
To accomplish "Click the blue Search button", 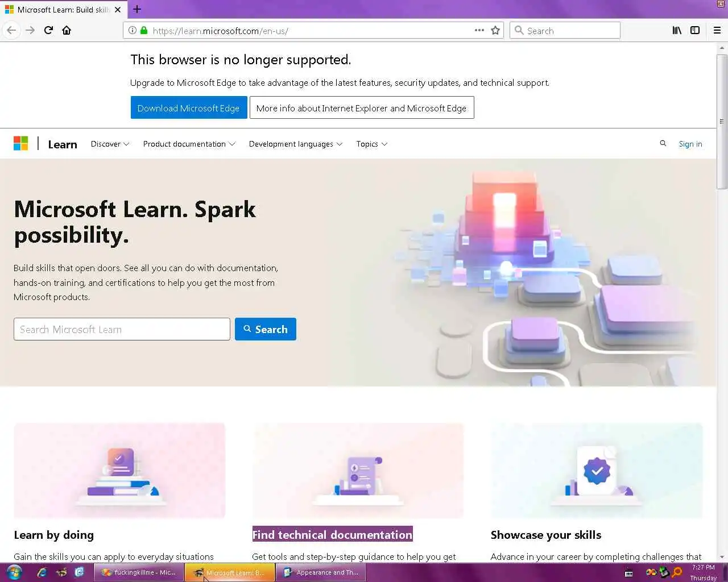I will 266,329.
